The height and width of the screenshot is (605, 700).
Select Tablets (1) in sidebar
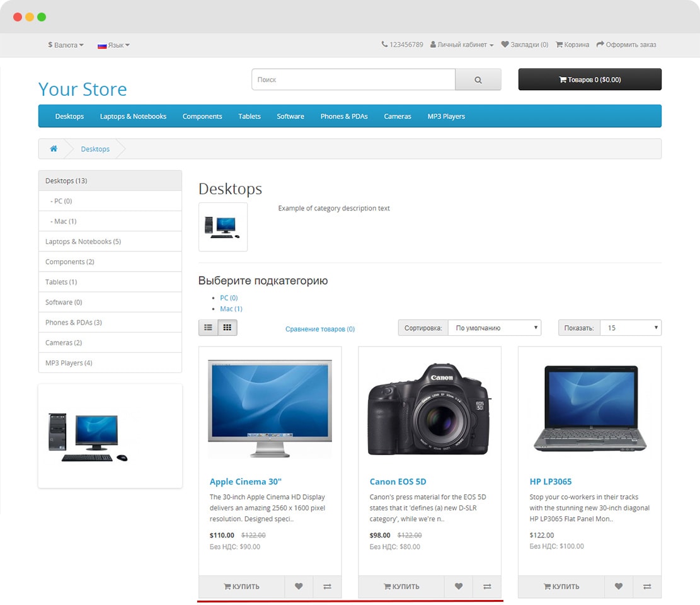click(x=110, y=282)
